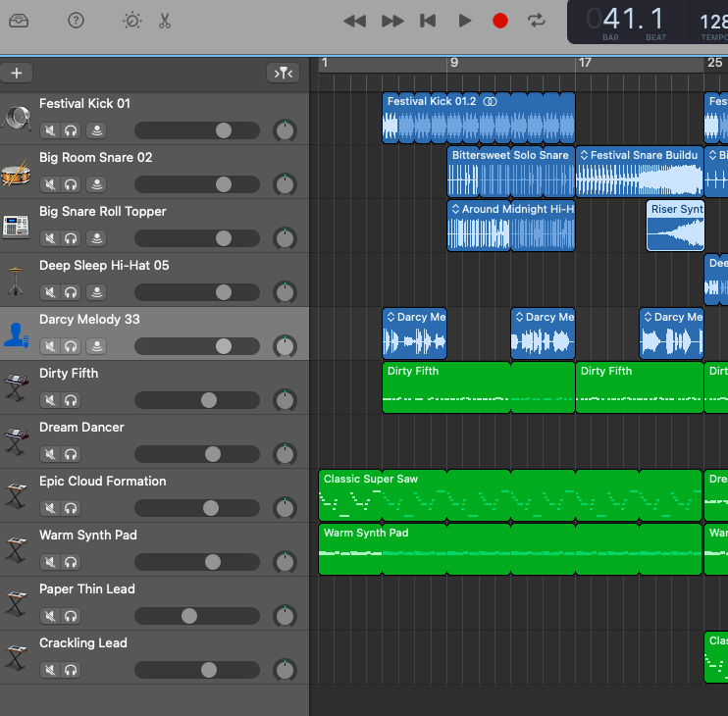Select the Darcy Melody 33 vocal icon
This screenshot has width=728, height=716.
[16, 334]
